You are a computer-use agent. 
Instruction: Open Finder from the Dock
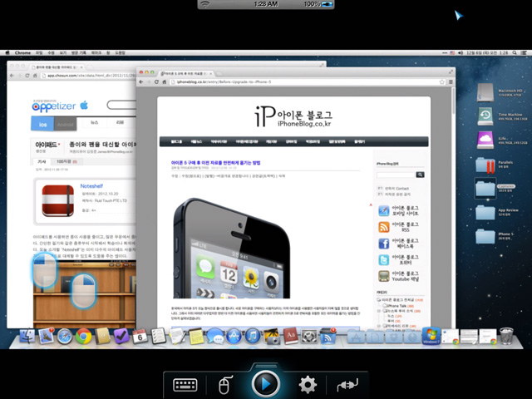pos(27,336)
